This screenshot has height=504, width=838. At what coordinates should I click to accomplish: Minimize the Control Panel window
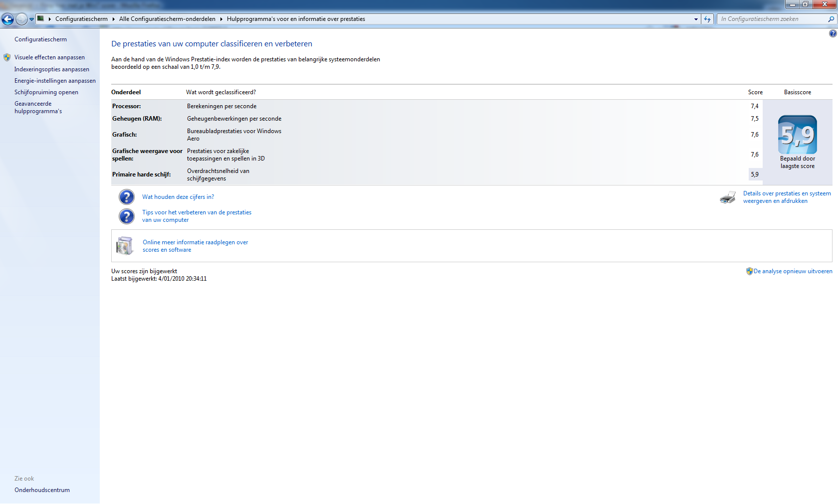[x=792, y=4]
